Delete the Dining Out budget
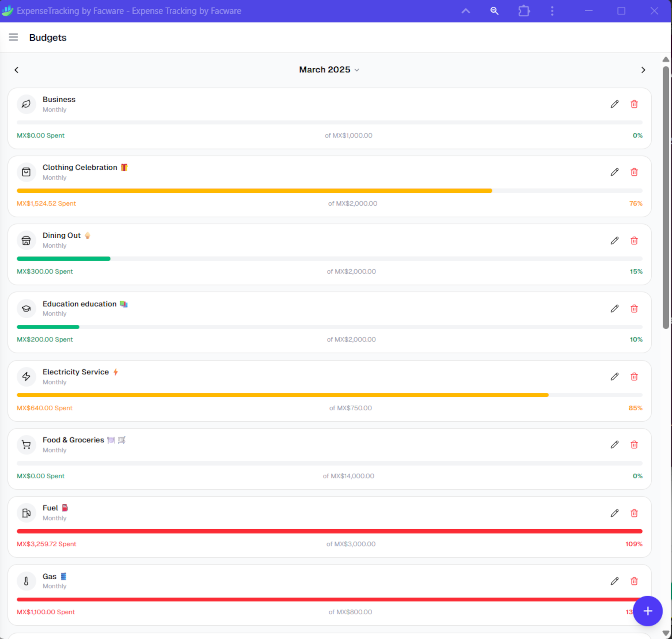The height and width of the screenshot is (639, 672). click(x=634, y=241)
